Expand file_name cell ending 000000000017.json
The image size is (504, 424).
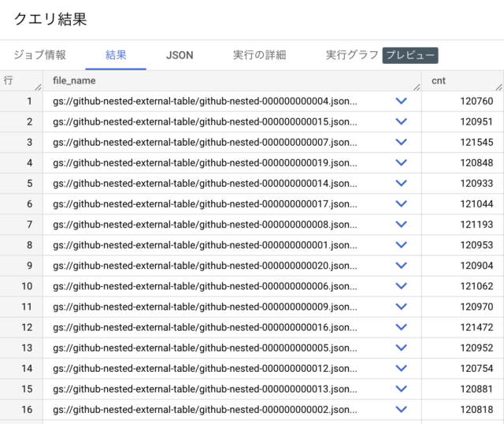pyautogui.click(x=401, y=204)
